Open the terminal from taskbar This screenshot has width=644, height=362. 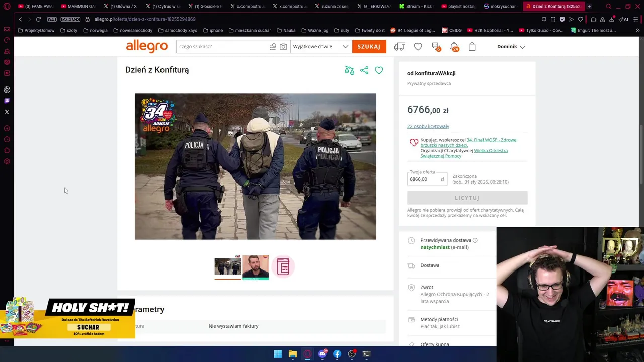tap(366, 354)
